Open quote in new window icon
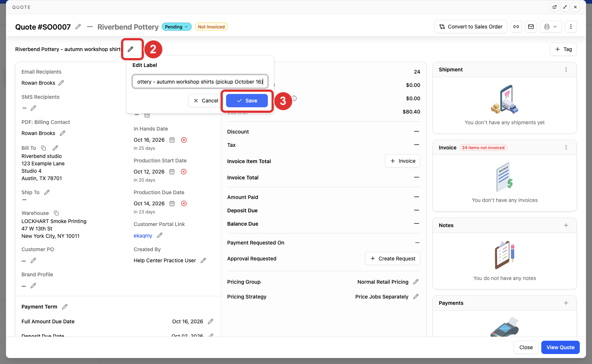592x364 pixels. (555, 7)
